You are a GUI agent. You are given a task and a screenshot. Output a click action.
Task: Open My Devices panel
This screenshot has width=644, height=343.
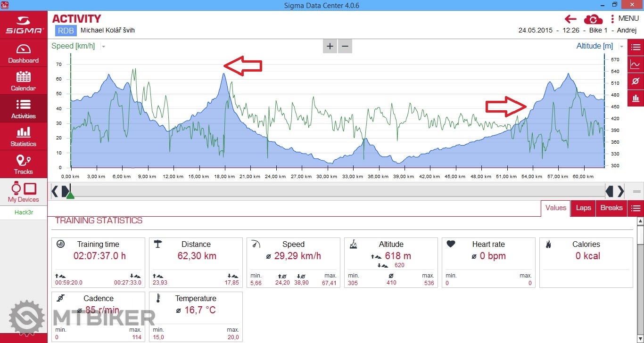[23, 192]
